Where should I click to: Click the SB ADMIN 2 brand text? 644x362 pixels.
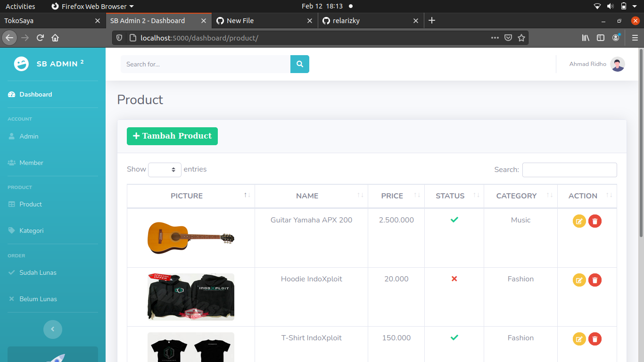coord(60,64)
